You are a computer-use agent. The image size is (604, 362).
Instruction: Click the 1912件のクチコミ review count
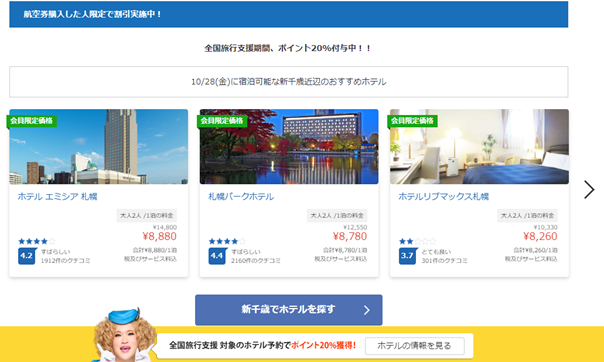[x=65, y=261]
